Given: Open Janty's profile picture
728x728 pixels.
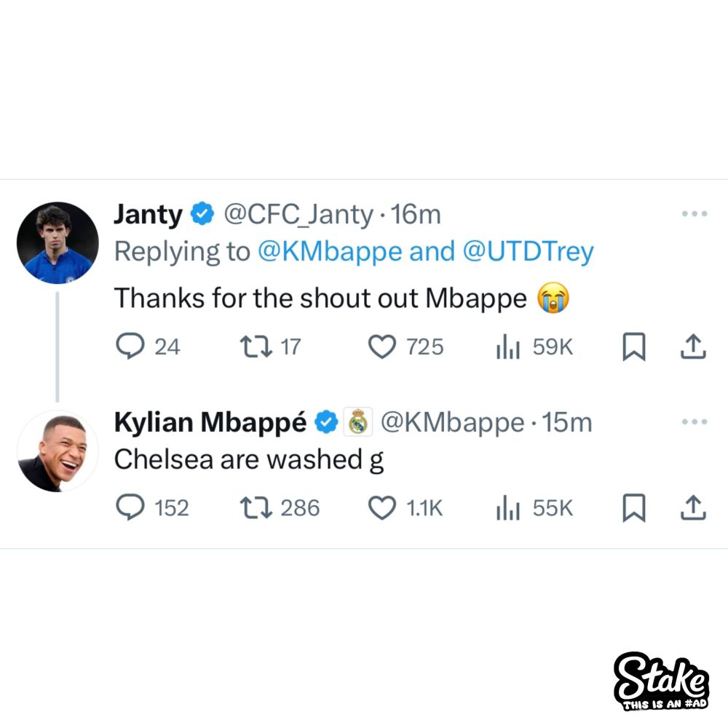Looking at the screenshot, I should (x=58, y=243).
